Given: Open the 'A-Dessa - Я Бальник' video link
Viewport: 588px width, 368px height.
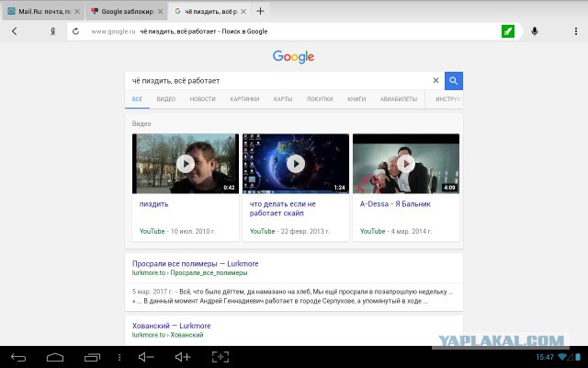Looking at the screenshot, I should point(395,204).
